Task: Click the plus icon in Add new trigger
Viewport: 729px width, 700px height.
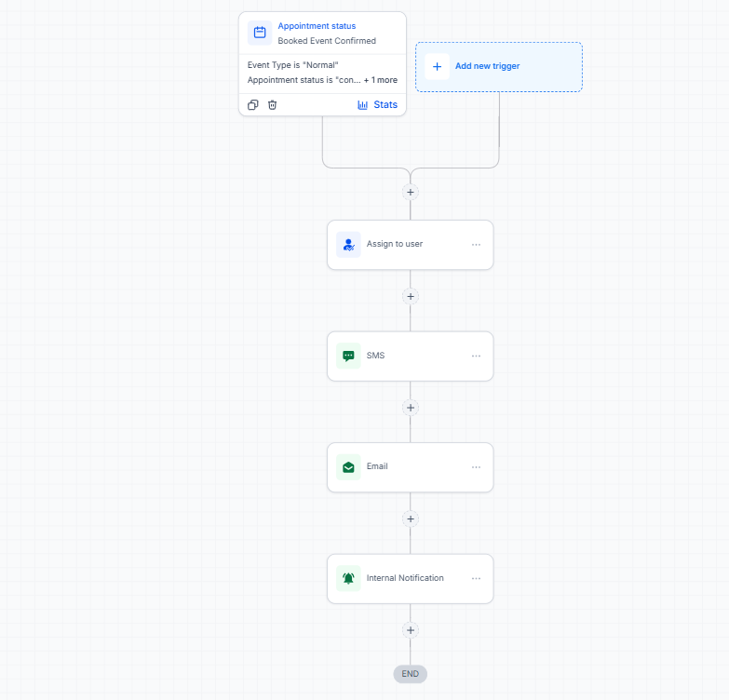Action: tap(437, 66)
